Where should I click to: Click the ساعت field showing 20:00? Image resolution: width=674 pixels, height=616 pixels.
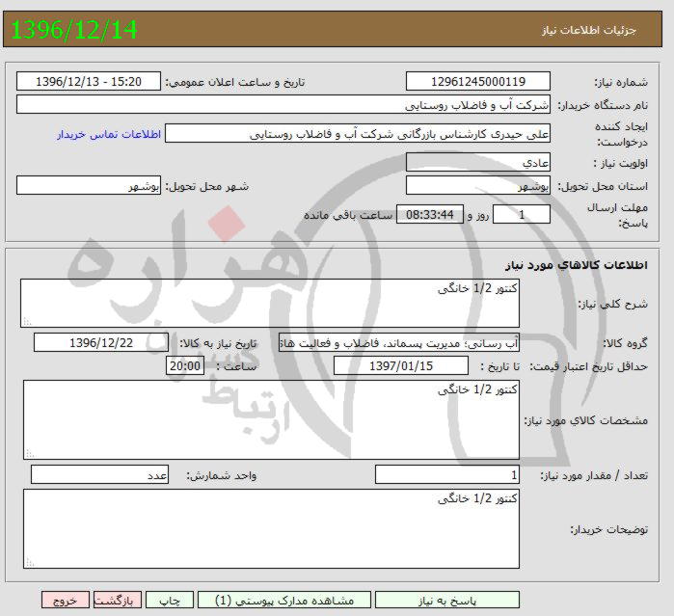coord(185,365)
